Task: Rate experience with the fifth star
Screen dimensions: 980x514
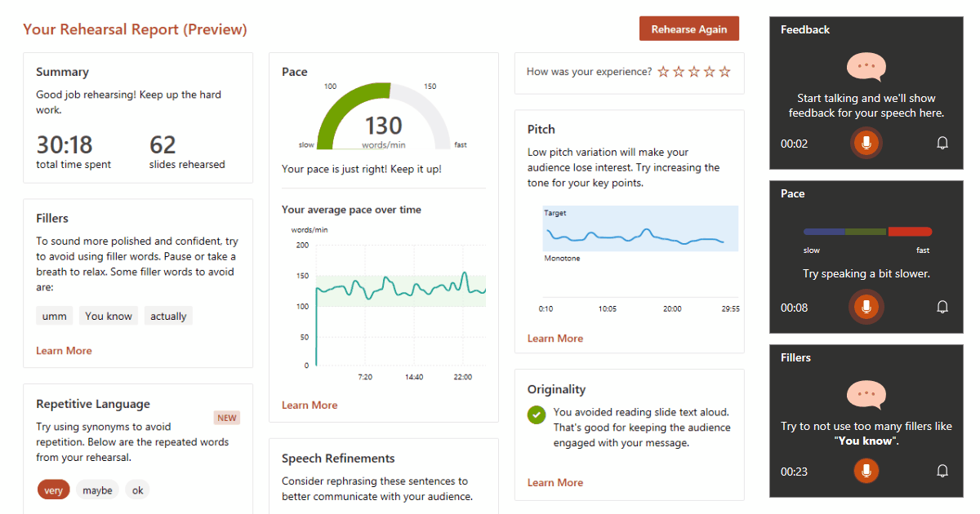Action: point(724,72)
